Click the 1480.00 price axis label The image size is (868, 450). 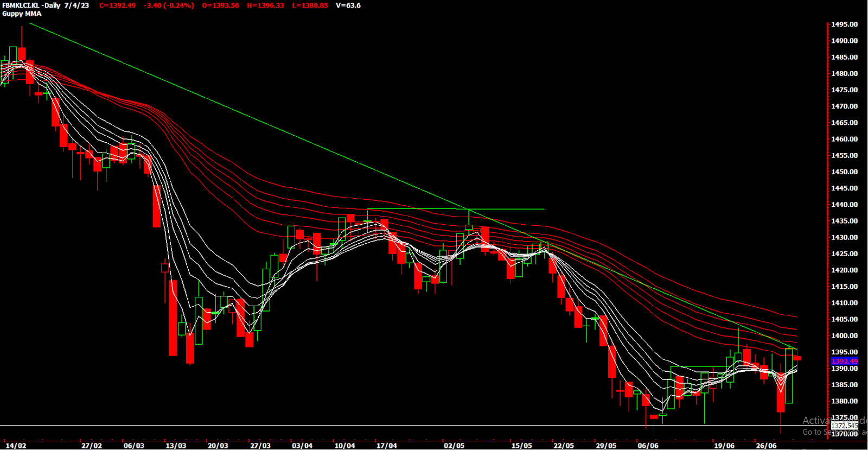[845, 73]
